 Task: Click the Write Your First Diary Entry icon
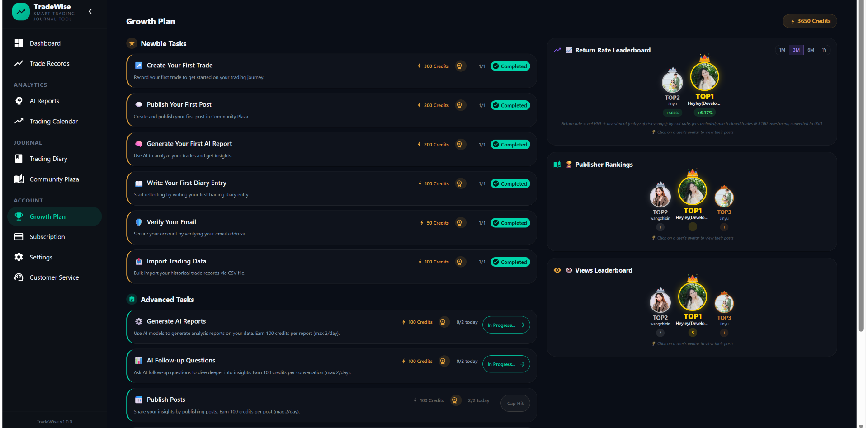[x=139, y=183]
